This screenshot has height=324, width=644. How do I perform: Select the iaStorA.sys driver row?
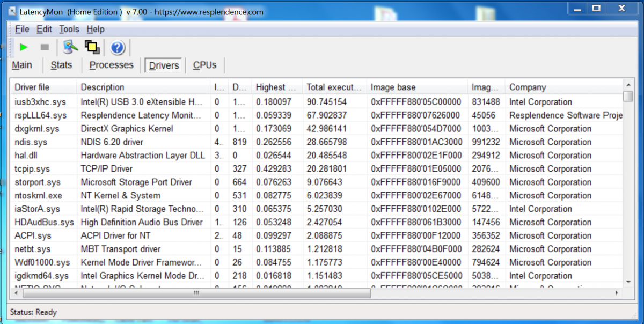pos(317,209)
